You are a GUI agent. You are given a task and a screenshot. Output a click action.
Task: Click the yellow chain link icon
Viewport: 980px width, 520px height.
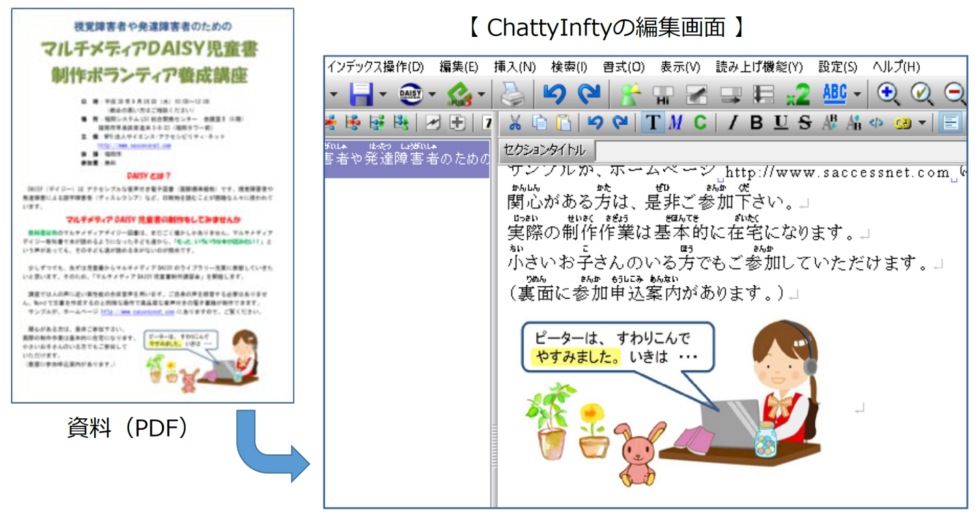[x=903, y=123]
